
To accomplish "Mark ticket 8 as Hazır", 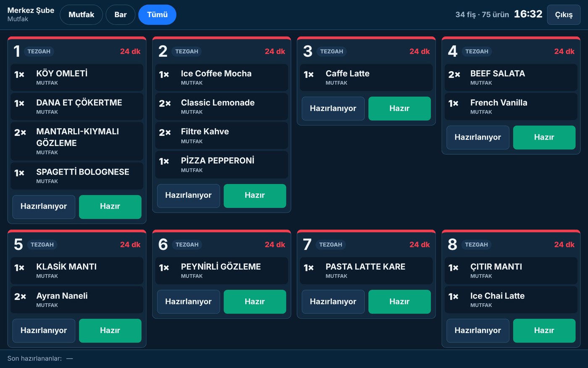I will (x=544, y=331).
